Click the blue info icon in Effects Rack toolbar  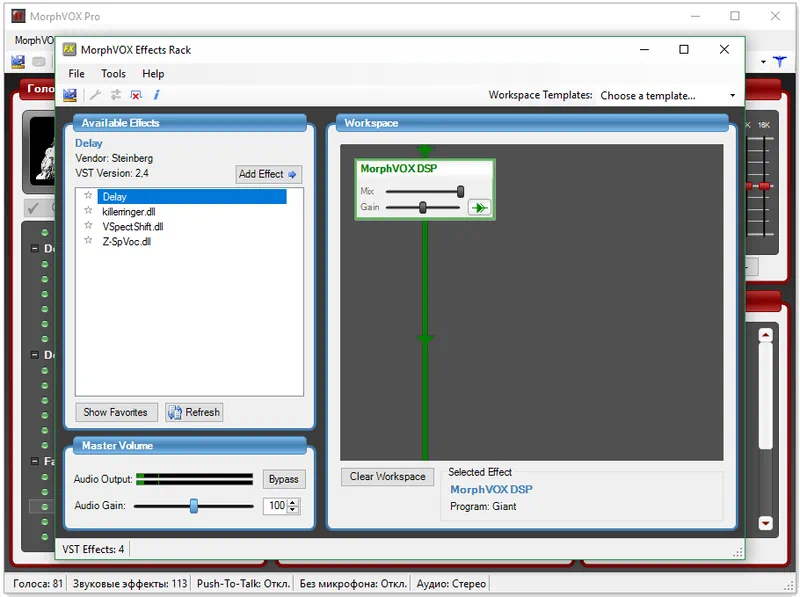coord(157,95)
